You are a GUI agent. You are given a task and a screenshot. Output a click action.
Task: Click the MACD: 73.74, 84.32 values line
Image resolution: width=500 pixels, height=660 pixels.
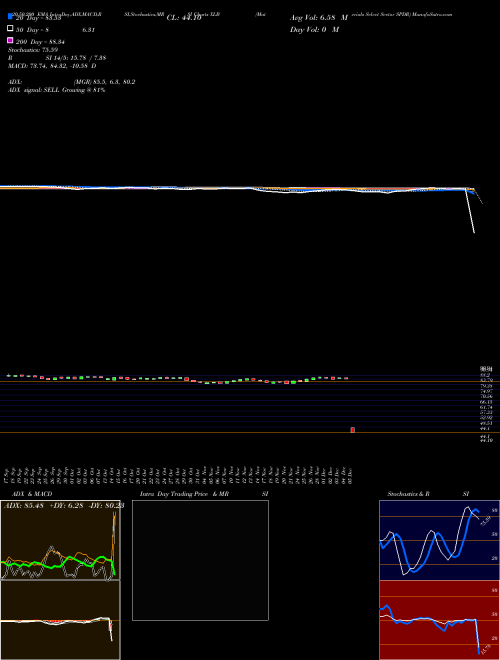(x=52, y=66)
